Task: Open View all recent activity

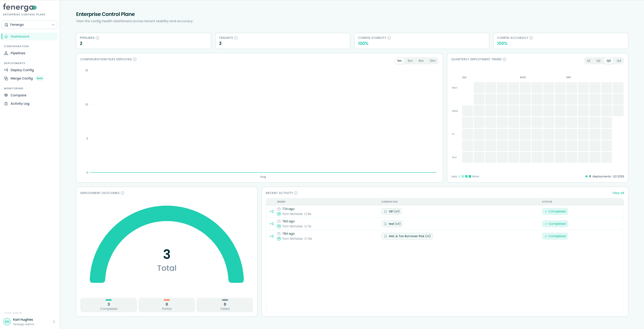Action: coord(618,193)
